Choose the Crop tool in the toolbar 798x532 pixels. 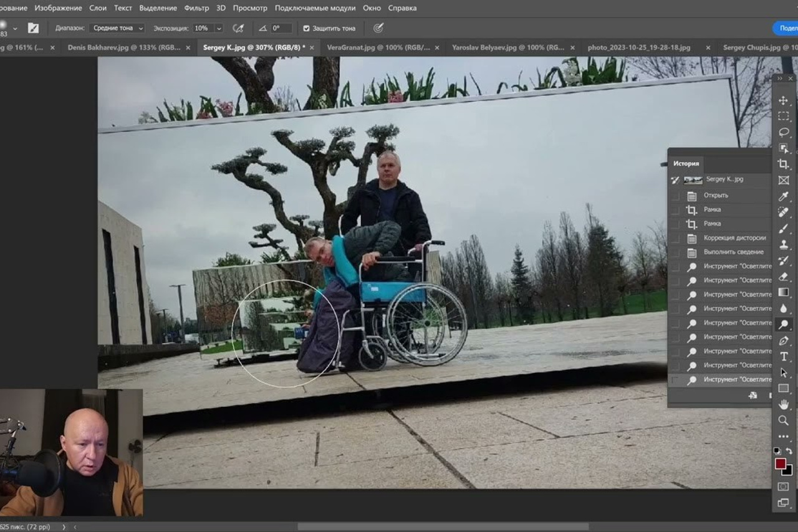784,164
